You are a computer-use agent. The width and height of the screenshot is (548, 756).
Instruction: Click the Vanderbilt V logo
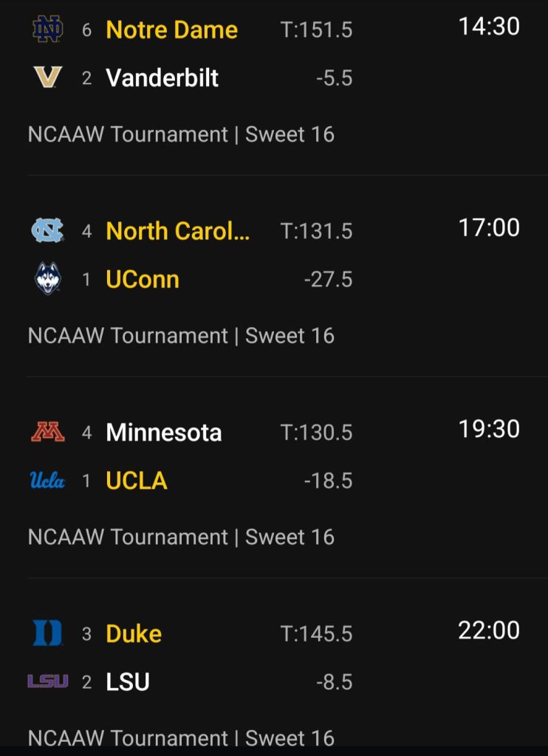[48, 78]
